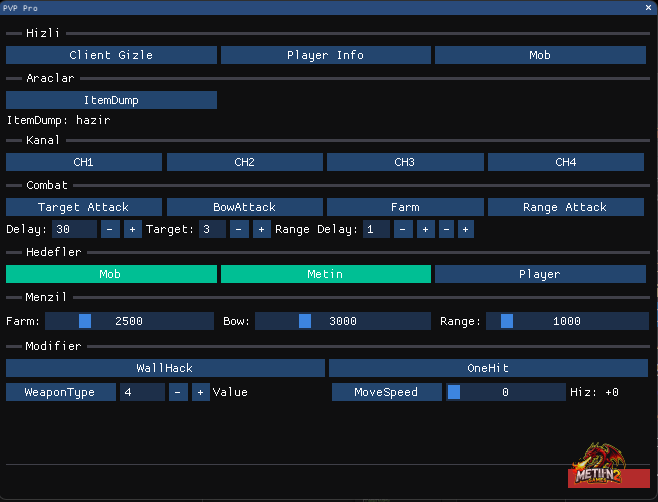Screen dimensions: 658x502
Task: Click the Modifier section header
Action: coord(53,346)
